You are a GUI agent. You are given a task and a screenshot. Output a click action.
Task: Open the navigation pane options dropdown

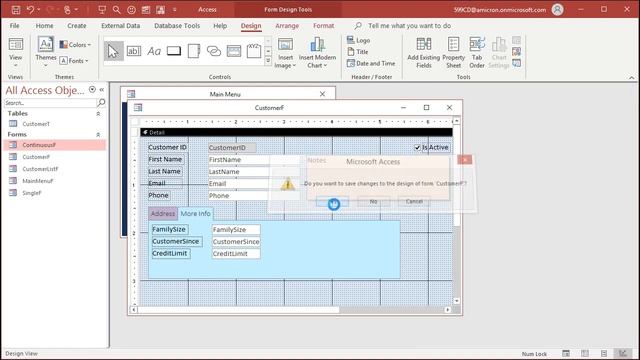[x=92, y=89]
